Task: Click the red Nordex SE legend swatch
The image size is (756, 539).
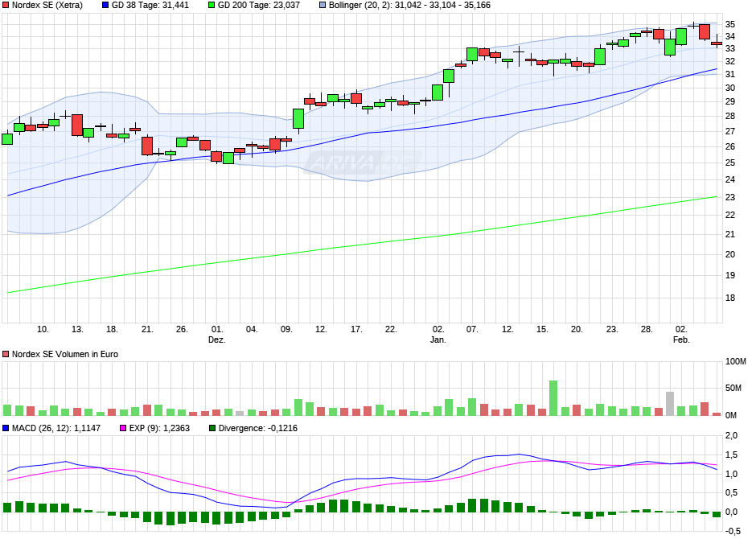Action: point(6,6)
